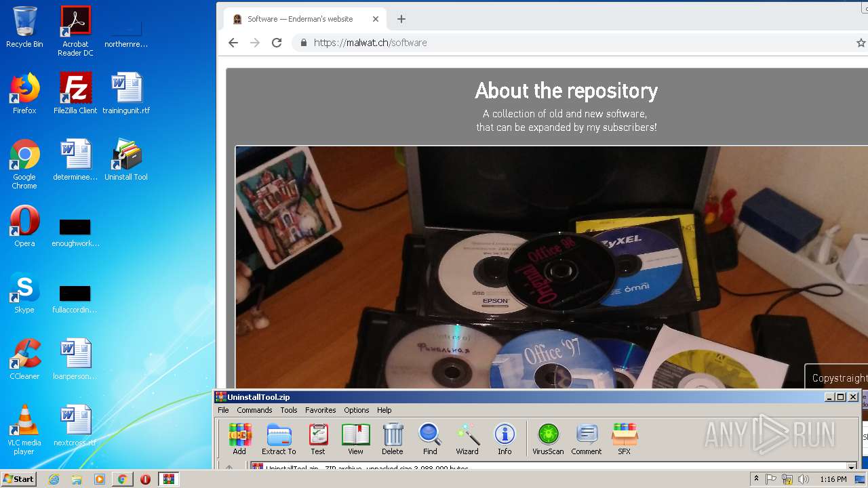This screenshot has width=868, height=488.
Task: Show hidden system tray icons
Action: (757, 479)
